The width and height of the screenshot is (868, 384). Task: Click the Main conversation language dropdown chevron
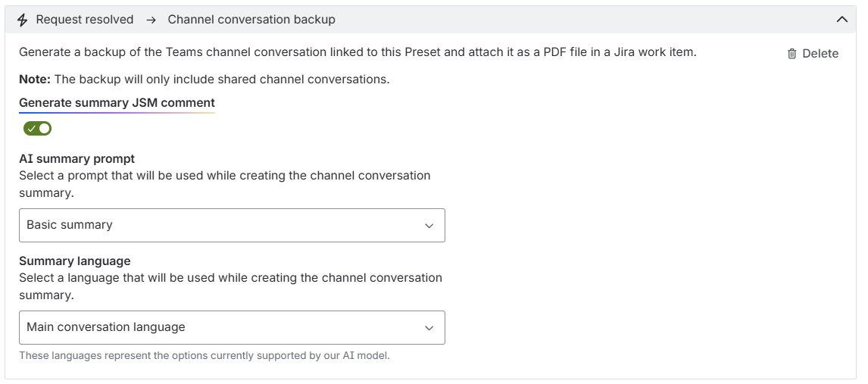point(429,328)
